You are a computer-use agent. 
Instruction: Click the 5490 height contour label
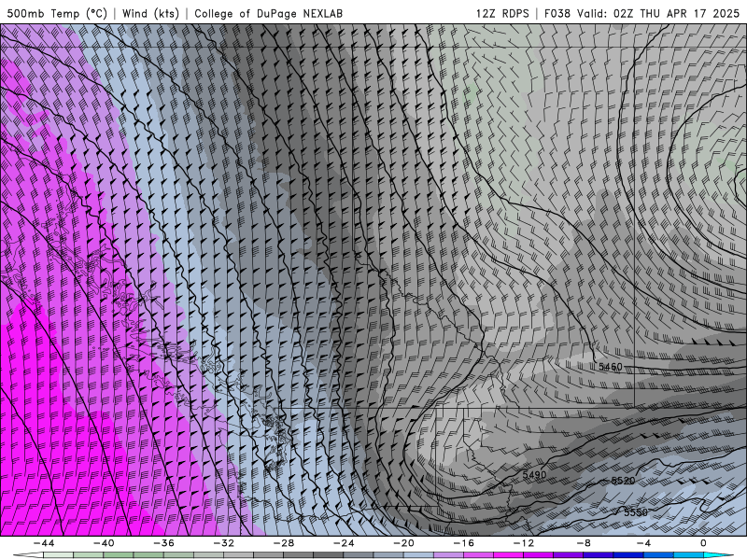coord(534,475)
